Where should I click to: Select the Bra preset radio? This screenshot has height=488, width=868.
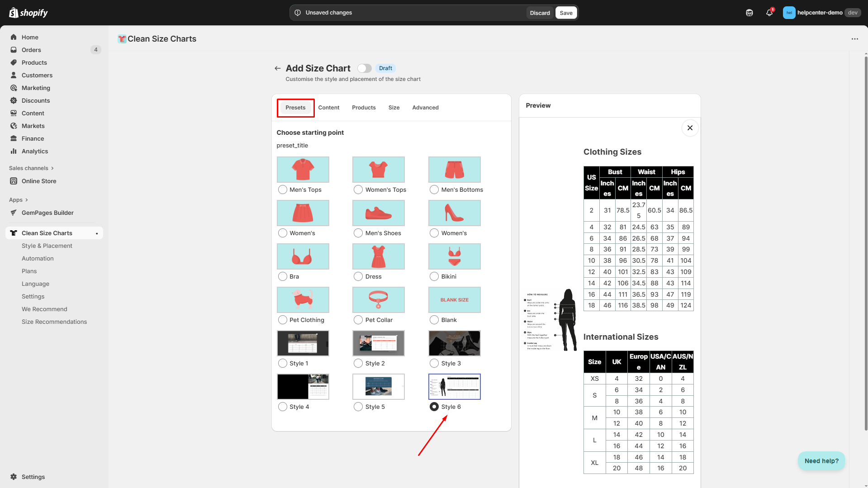click(283, 276)
